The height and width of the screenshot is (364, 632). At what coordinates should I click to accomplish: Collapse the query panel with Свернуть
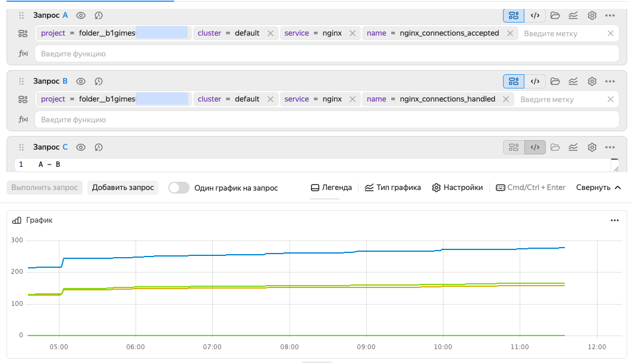[598, 188]
